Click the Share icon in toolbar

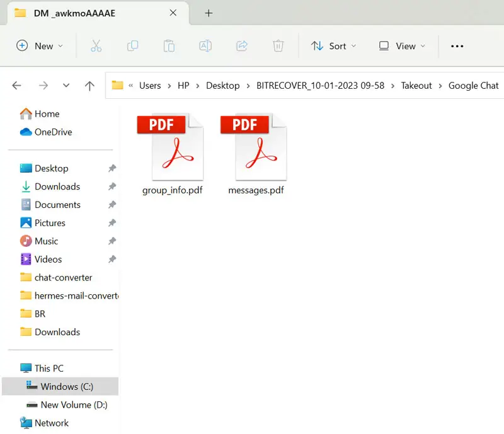(242, 46)
